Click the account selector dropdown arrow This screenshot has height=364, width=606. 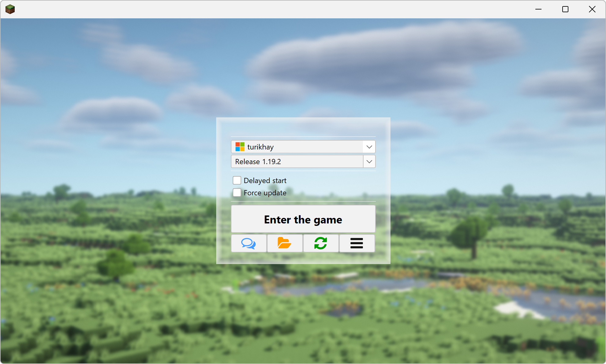(369, 146)
